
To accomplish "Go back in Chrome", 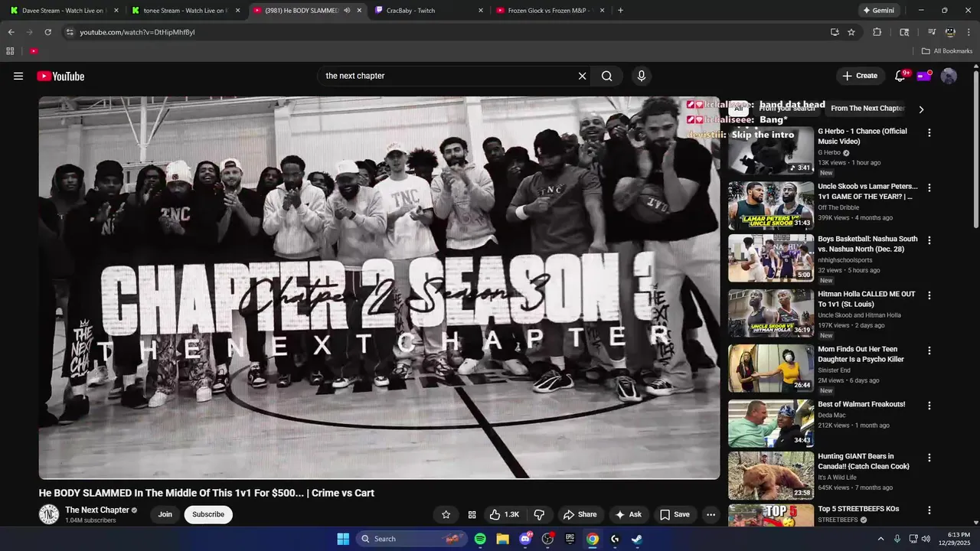I will coord(11,32).
